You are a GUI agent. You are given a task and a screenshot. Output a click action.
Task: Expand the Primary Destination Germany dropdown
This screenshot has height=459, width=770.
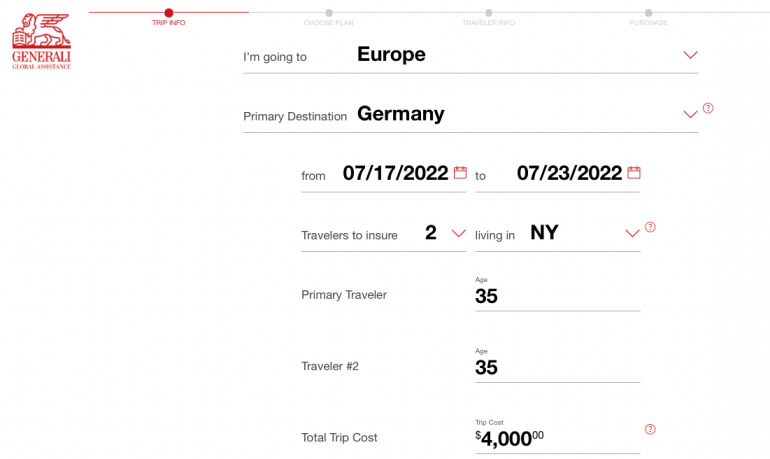tap(690, 114)
